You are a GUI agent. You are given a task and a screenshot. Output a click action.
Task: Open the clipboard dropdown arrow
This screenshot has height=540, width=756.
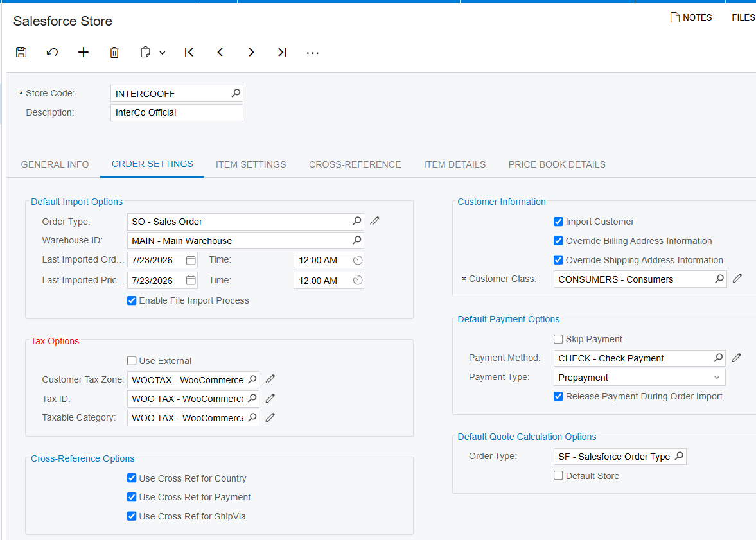[x=163, y=53]
